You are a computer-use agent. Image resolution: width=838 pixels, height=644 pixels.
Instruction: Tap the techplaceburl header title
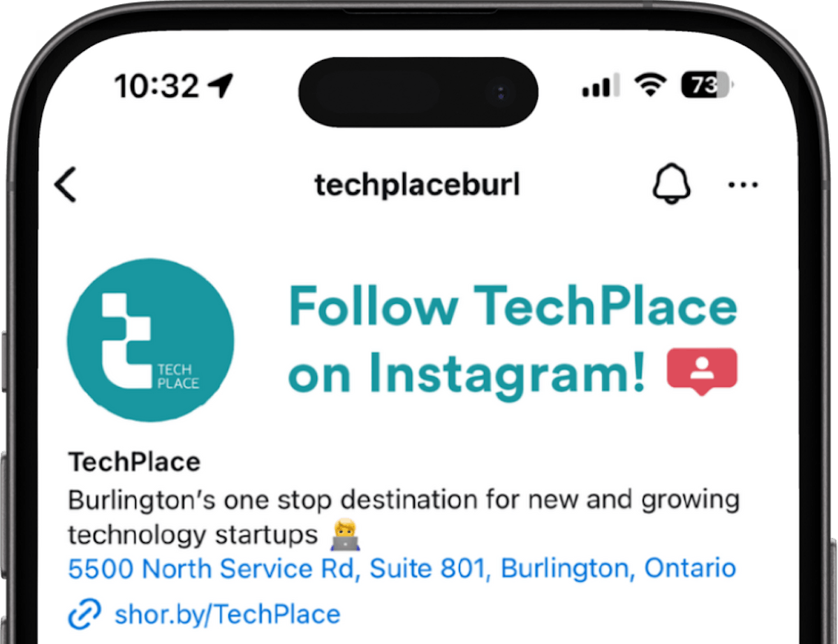pos(418,183)
